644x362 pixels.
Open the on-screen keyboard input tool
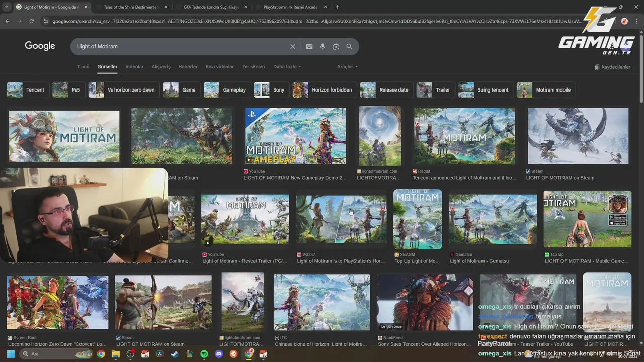pyautogui.click(x=309, y=46)
